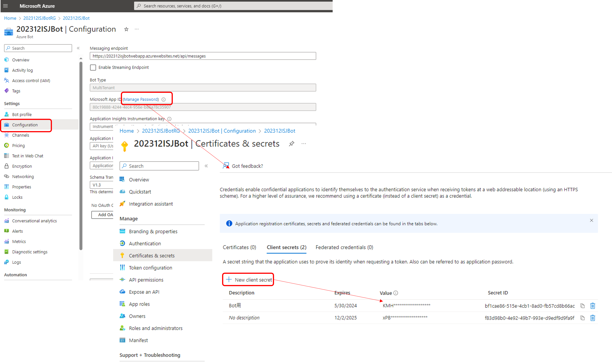Delete the No description client secret
This screenshot has height=364, width=612.
pyautogui.click(x=593, y=318)
